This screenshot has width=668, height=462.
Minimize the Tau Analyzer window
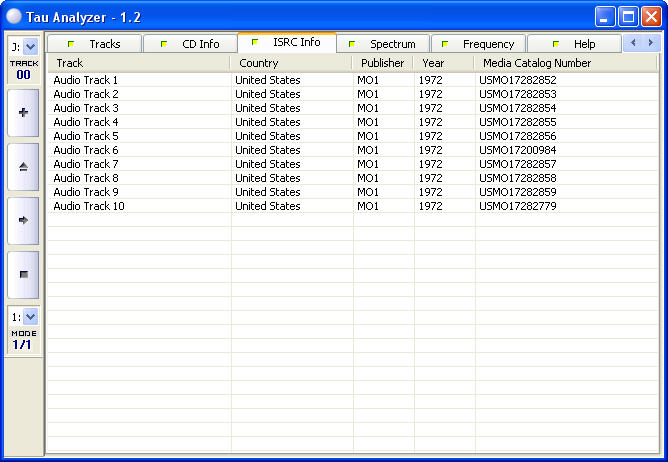click(x=605, y=17)
